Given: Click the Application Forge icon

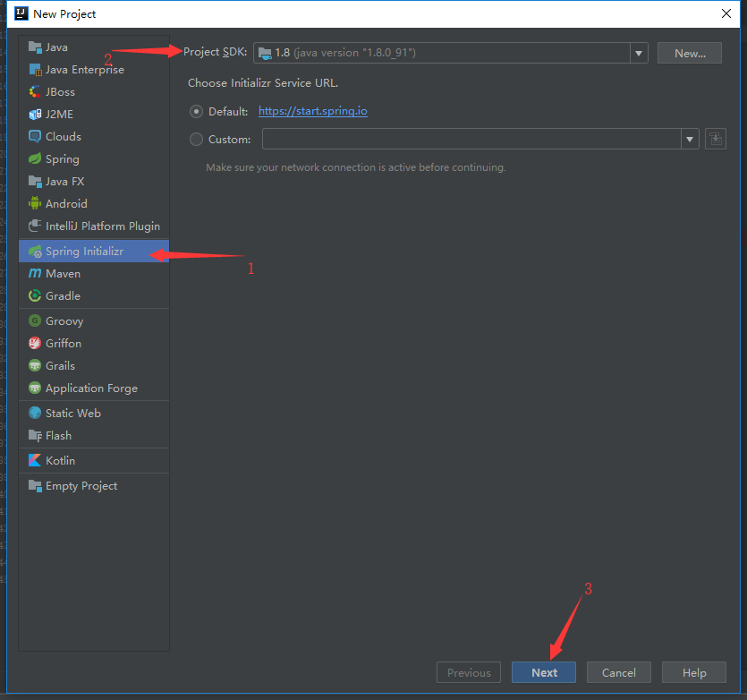Looking at the screenshot, I should [35, 388].
